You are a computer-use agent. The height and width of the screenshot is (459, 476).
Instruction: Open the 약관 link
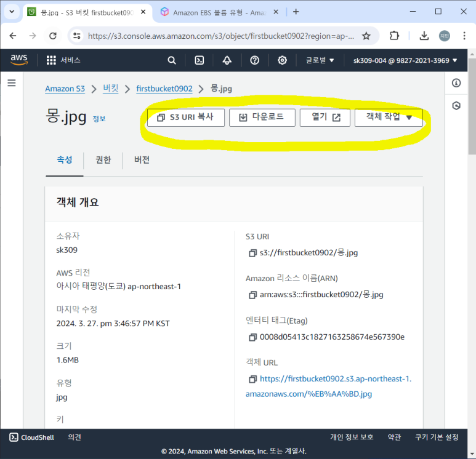pos(394,437)
